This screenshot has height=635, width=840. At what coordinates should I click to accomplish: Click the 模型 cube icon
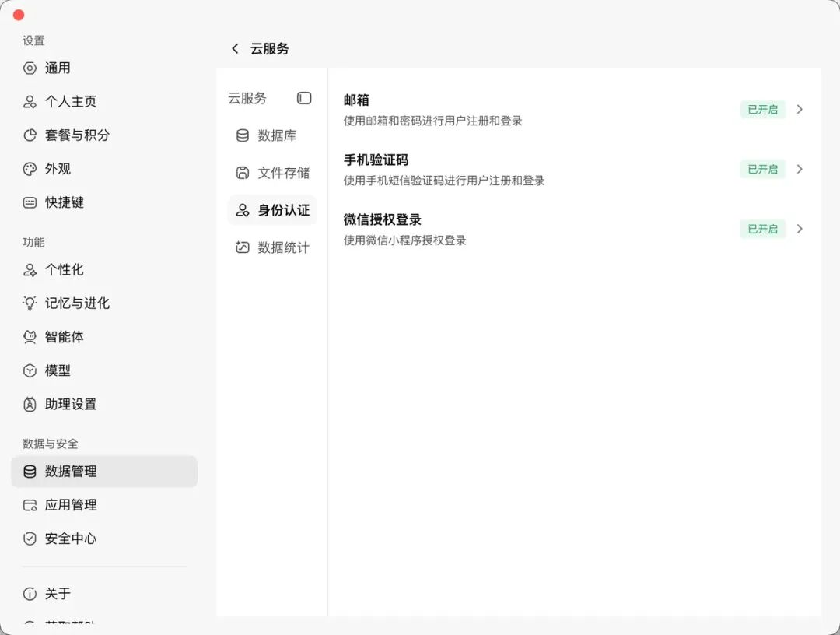(x=30, y=370)
